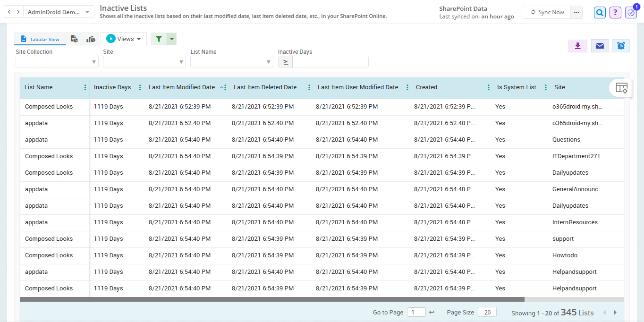The image size is (644, 322).
Task: Click the Sync Now button
Action: coord(546,12)
